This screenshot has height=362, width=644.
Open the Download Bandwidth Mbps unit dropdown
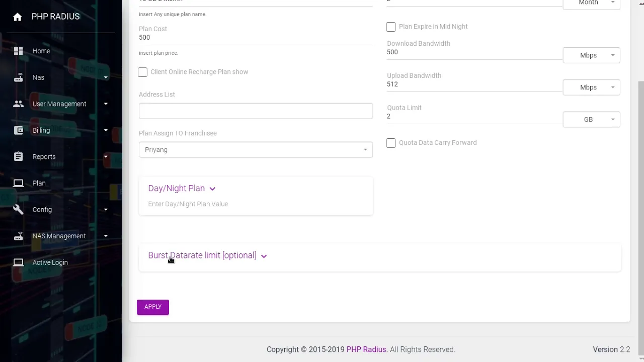[591, 55]
